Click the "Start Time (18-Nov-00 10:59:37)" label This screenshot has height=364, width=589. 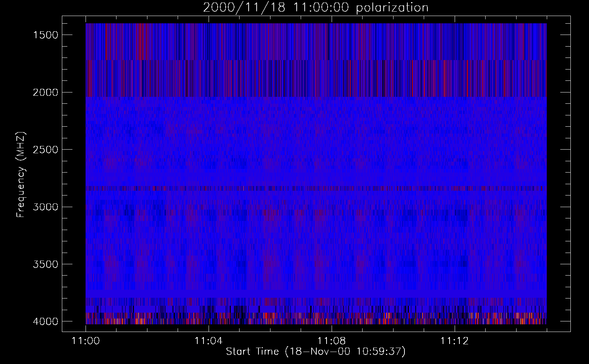pos(316,352)
